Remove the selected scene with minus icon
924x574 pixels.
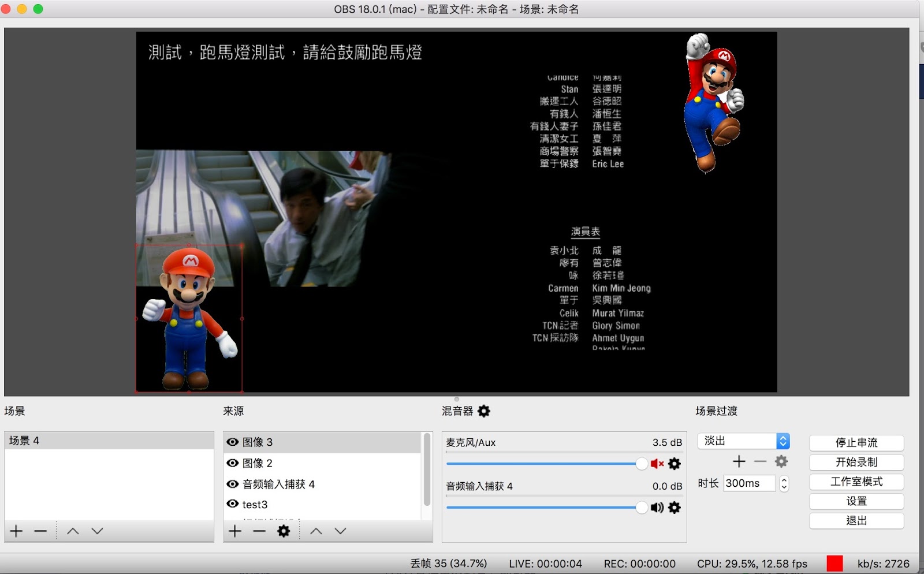pyautogui.click(x=40, y=531)
